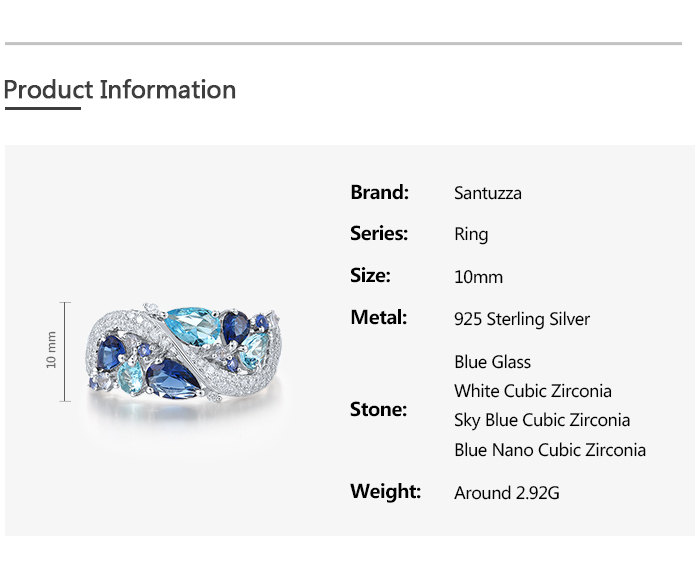The width and height of the screenshot is (700, 588).
Task: Click the Sky Blue Cubic Zirconia entry
Action: 542,420
